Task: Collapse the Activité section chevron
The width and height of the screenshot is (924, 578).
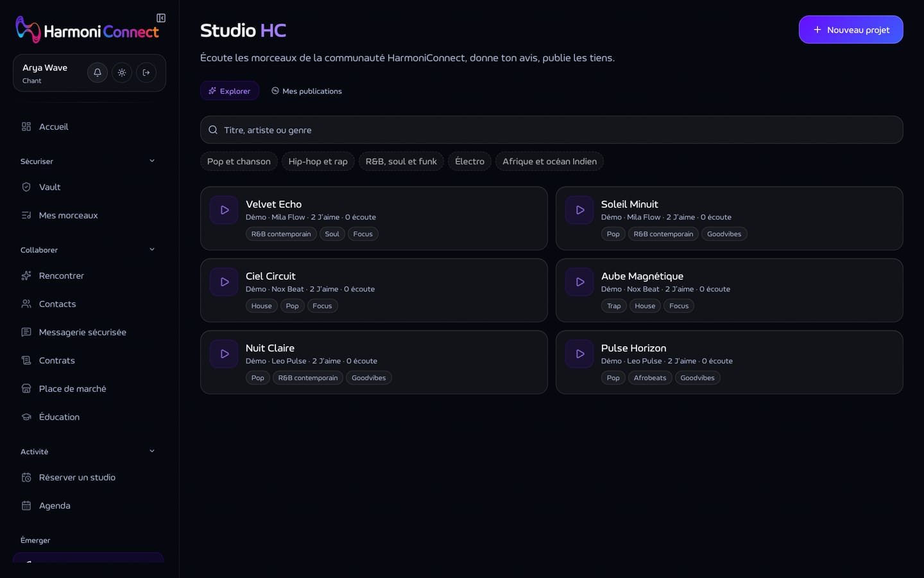Action: [152, 451]
